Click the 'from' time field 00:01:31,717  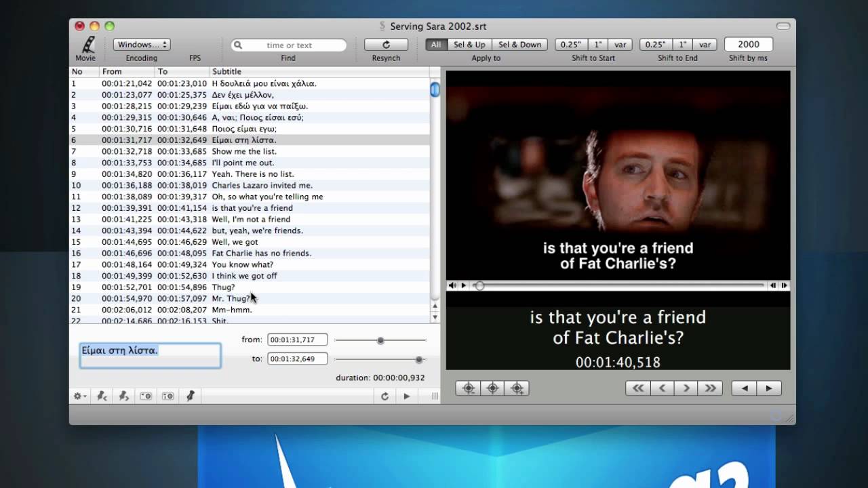click(x=298, y=340)
